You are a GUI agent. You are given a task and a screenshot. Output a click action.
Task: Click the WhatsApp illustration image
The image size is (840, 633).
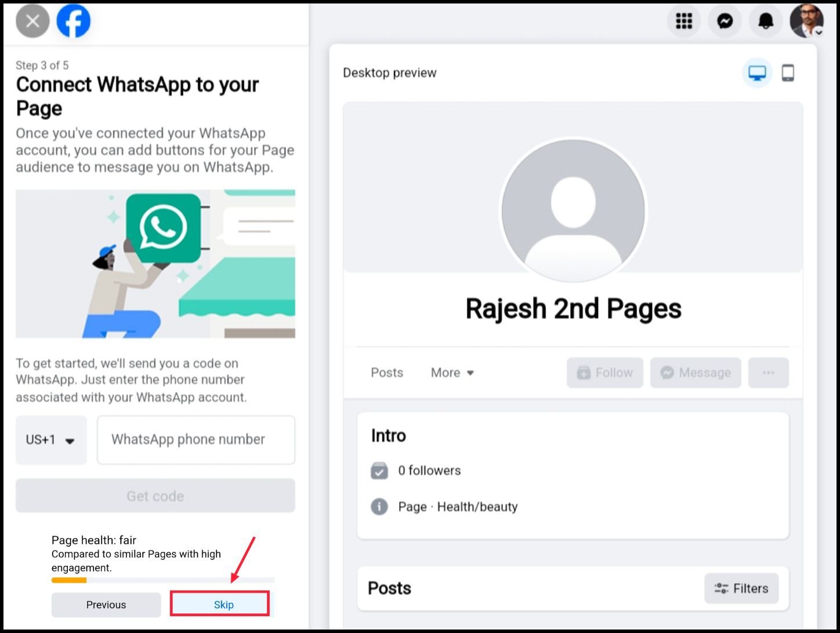155,264
